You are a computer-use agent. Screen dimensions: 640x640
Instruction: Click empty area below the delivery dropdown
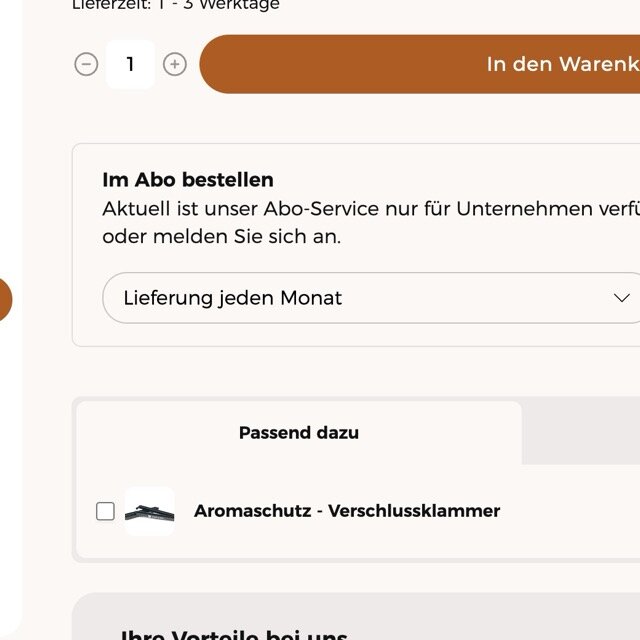pyautogui.click(x=370, y=335)
